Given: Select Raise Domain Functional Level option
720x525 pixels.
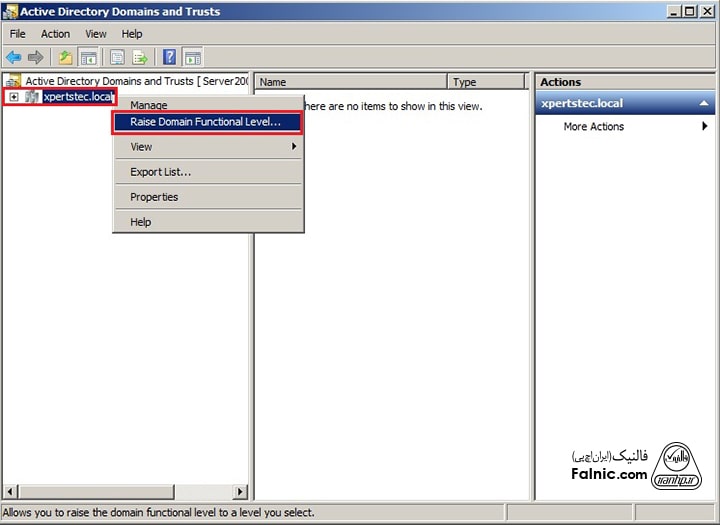Looking at the screenshot, I should pos(206,122).
